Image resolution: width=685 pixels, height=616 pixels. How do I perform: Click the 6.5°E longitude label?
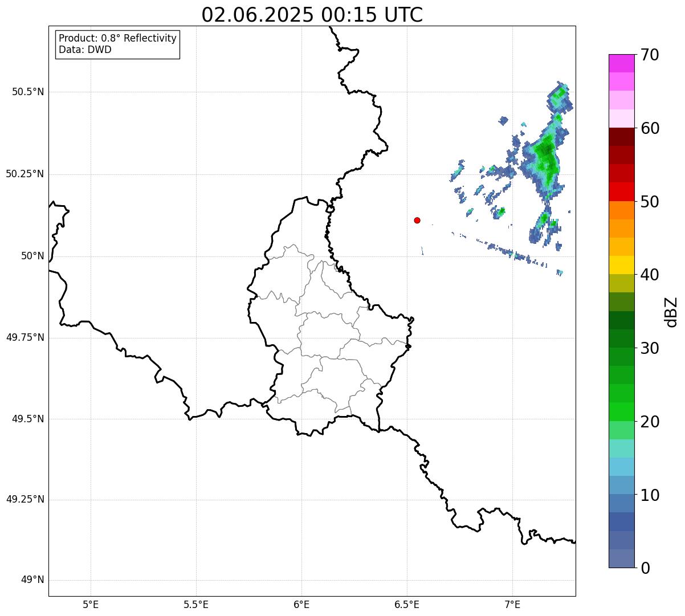tap(407, 605)
